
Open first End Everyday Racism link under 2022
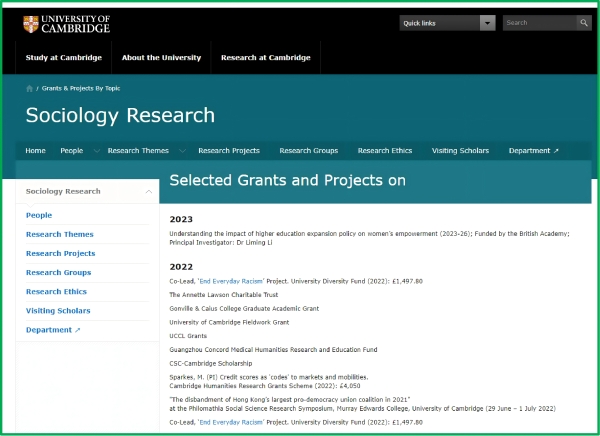pos(231,281)
